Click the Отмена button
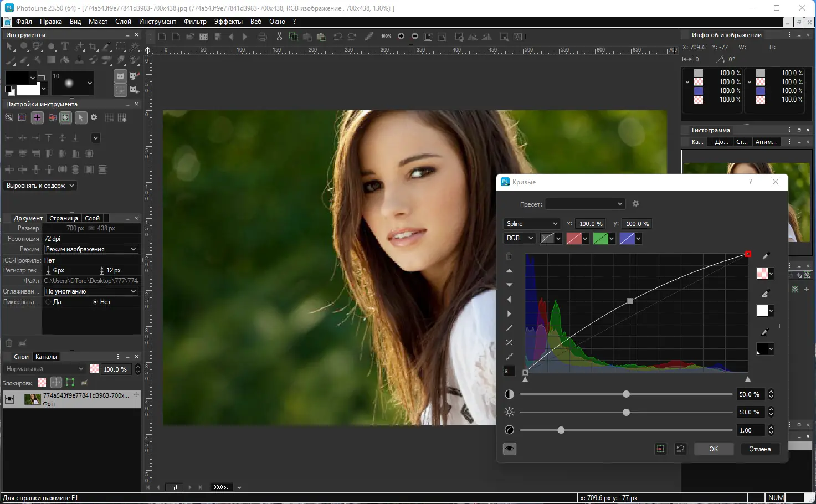Image resolution: width=816 pixels, height=504 pixels. coord(759,449)
